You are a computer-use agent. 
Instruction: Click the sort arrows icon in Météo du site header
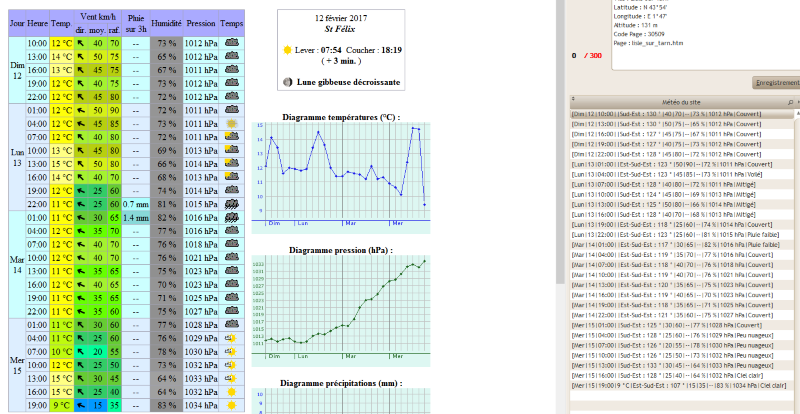coord(573,101)
